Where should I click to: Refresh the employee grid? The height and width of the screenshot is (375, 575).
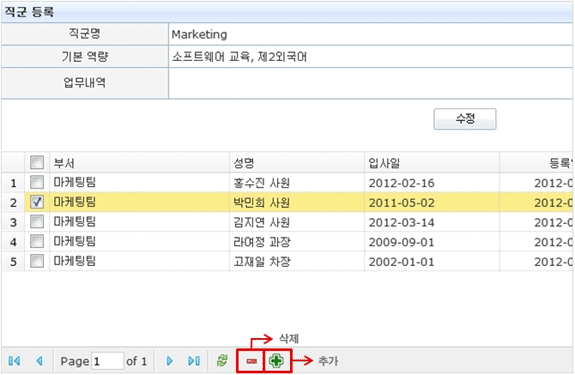(222, 361)
